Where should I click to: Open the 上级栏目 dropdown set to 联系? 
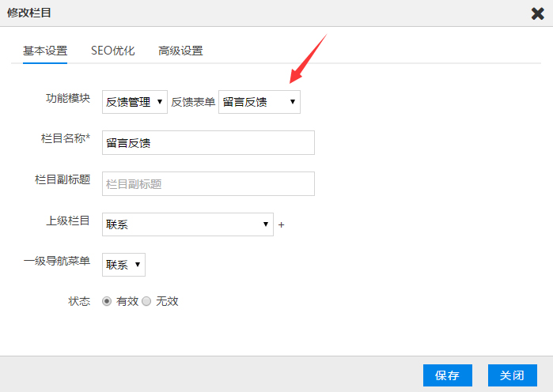tap(187, 224)
